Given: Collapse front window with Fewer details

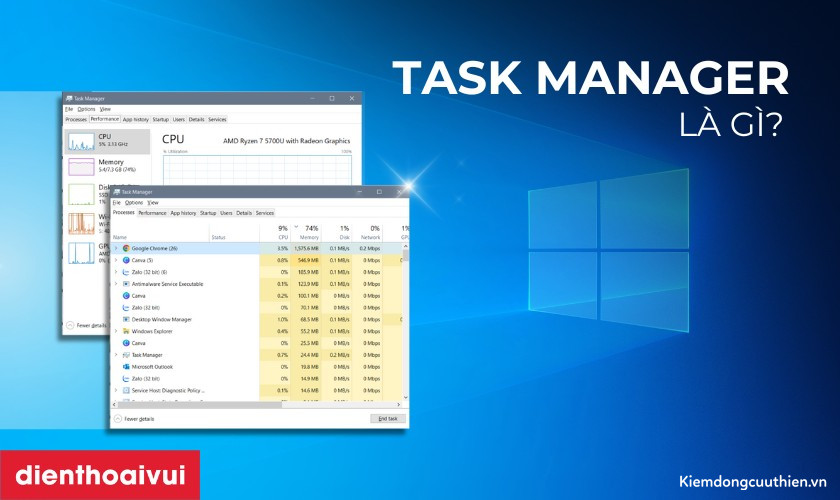Looking at the screenshot, I should (x=134, y=419).
